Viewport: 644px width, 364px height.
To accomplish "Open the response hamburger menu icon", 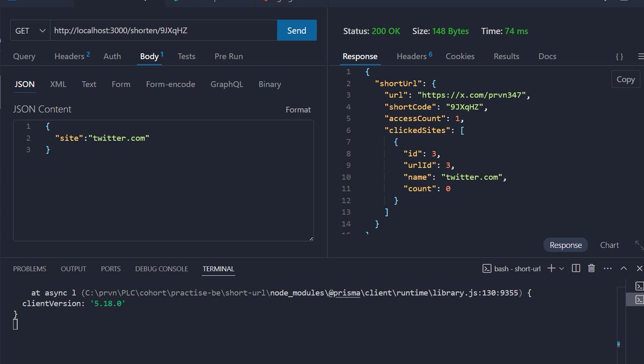I will point(640,56).
